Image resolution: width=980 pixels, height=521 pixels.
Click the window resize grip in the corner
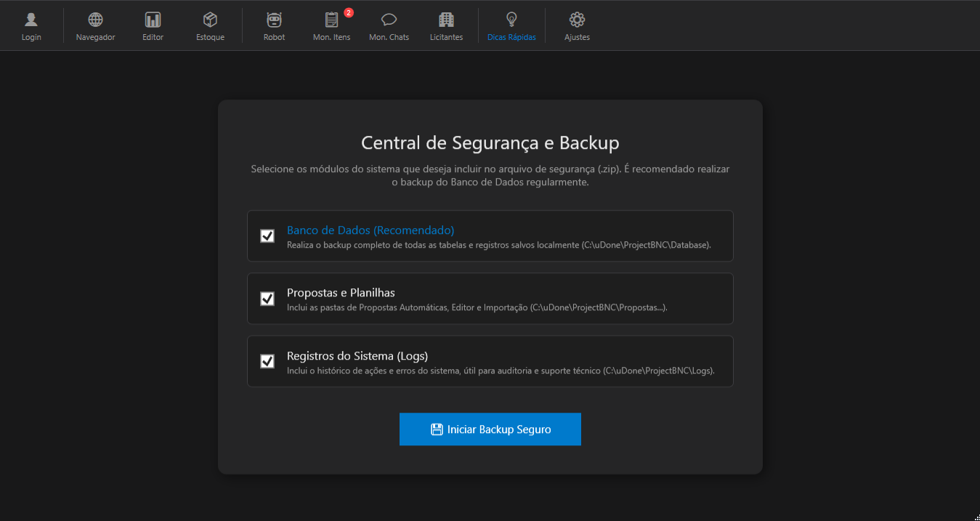974,516
